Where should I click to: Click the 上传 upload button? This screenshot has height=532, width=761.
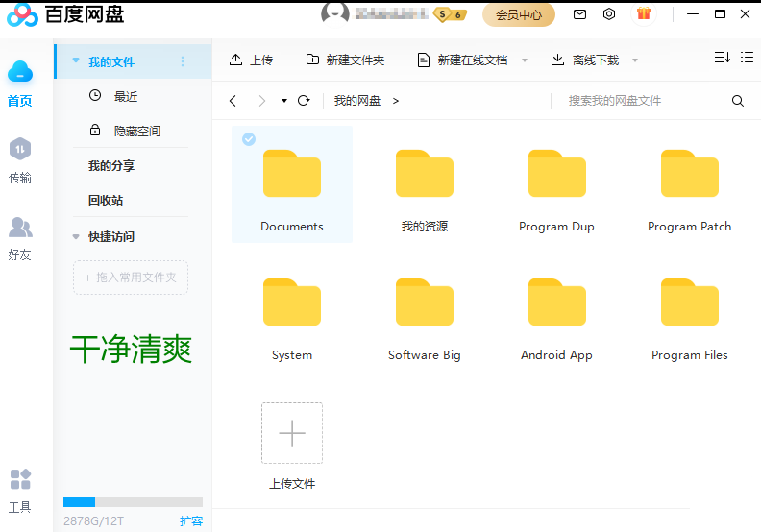point(251,60)
